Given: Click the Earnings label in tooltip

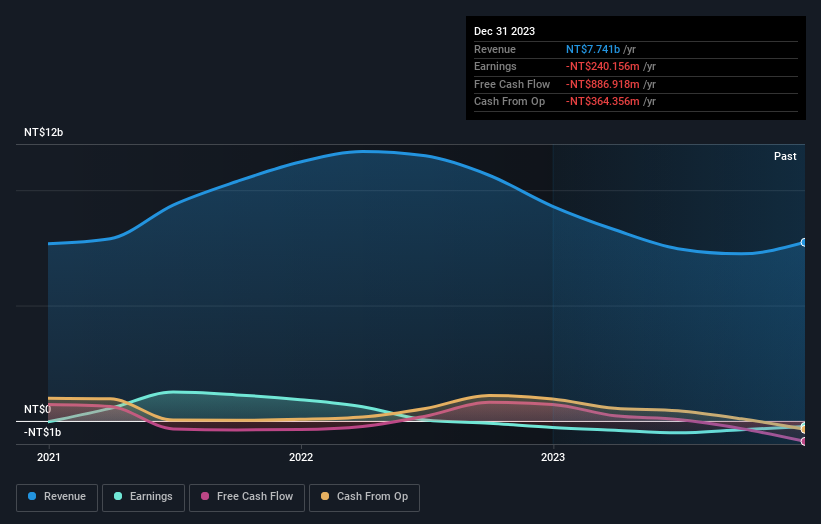Looking at the screenshot, I should [x=495, y=66].
